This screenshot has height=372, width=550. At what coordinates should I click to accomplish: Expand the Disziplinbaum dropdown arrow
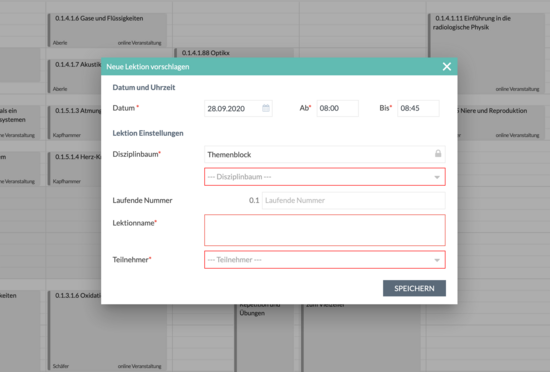(x=437, y=177)
